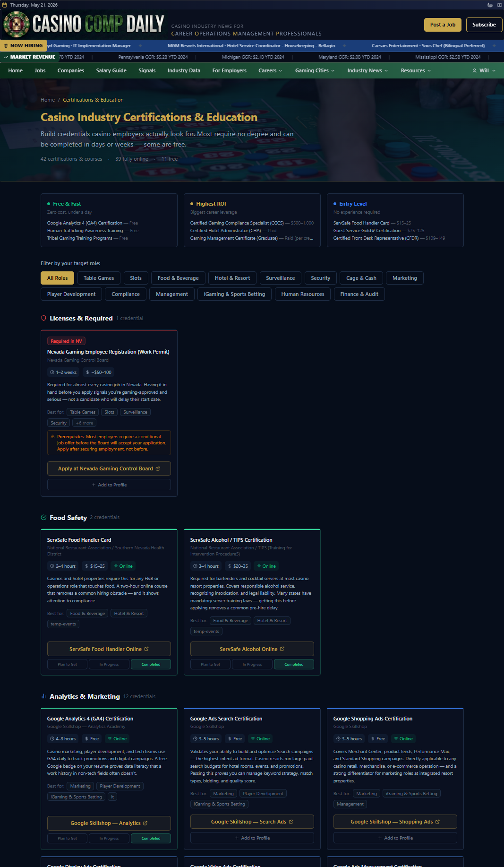Click the checkmark icon beside Food Safety
The image size is (504, 867).
[x=43, y=518]
